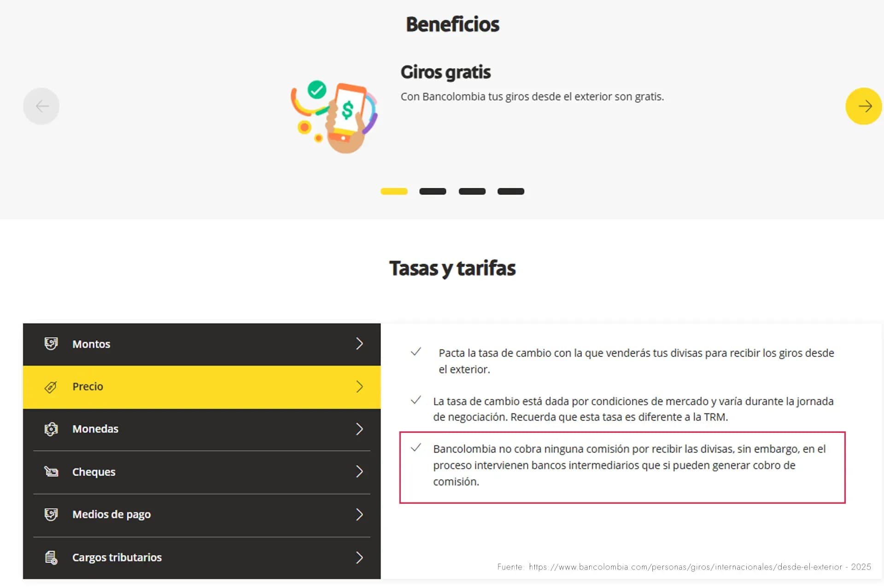Expand the Monedas chevron arrow
Screen dimensions: 884x588
(x=360, y=429)
